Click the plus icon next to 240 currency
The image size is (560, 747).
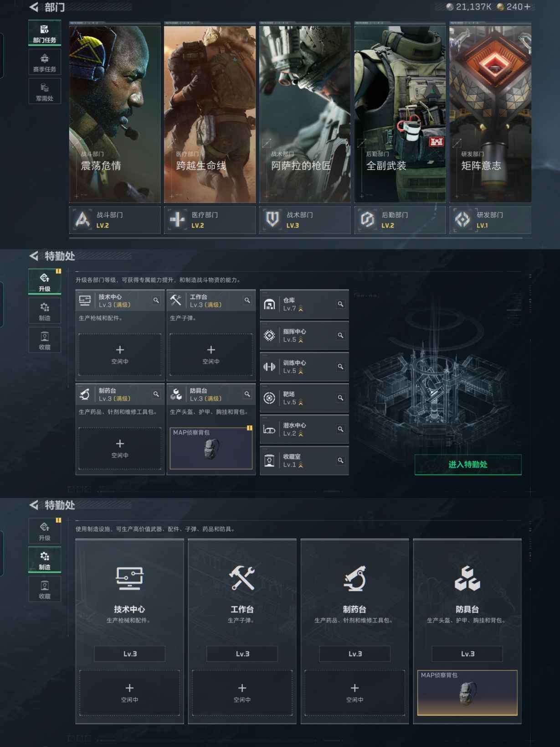[527, 7]
